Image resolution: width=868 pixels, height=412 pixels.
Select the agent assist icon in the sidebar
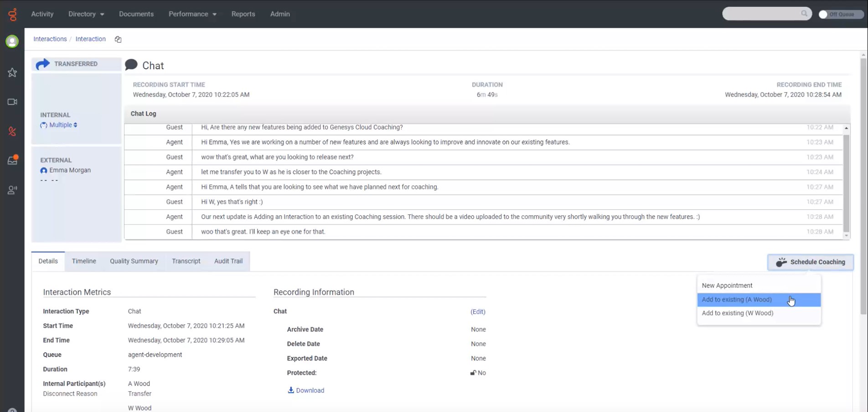12,190
